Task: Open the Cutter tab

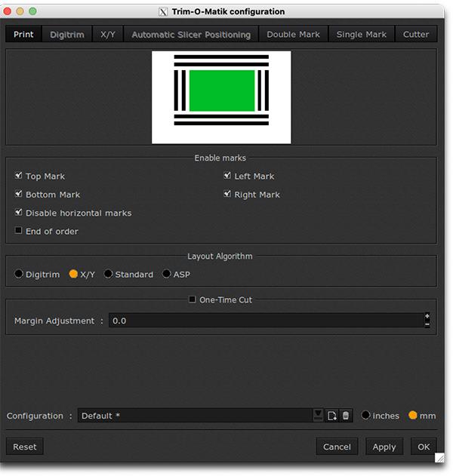Action: click(416, 34)
